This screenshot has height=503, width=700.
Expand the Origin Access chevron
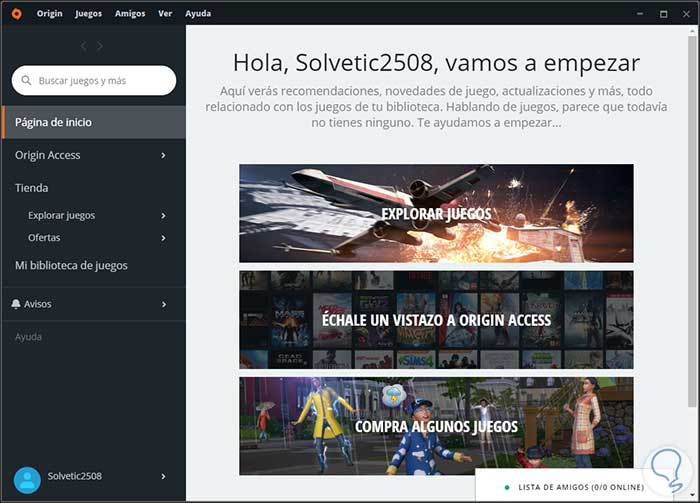pyautogui.click(x=163, y=155)
